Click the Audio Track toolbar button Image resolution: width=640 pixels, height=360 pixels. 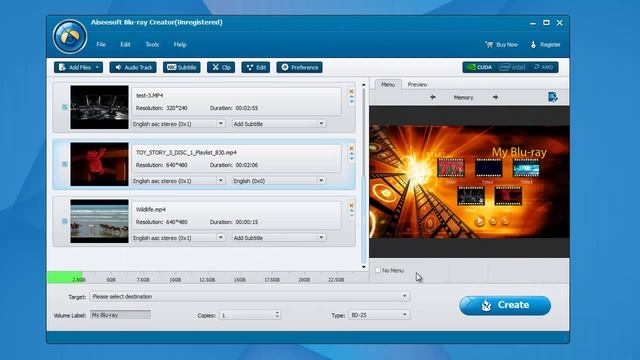pyautogui.click(x=133, y=67)
